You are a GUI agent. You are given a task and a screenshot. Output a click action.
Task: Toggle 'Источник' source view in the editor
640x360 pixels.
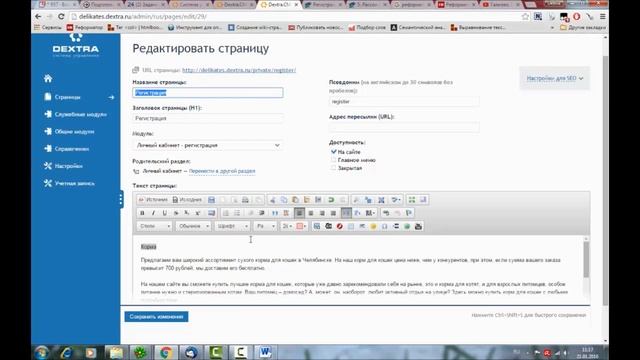(x=153, y=200)
